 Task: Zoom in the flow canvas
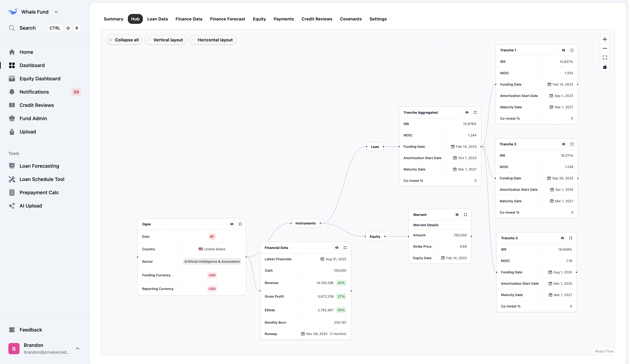(x=605, y=39)
